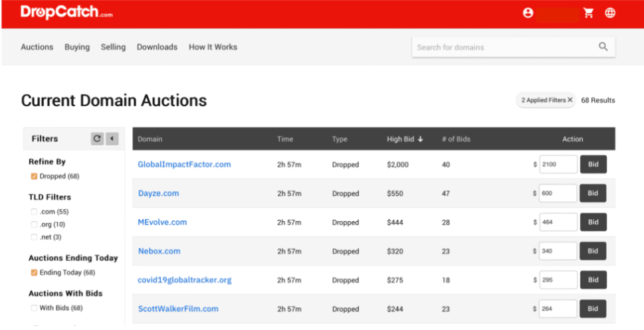Open ScottWalkerFilm.com auction link
The image size is (644, 330).
[178, 309]
